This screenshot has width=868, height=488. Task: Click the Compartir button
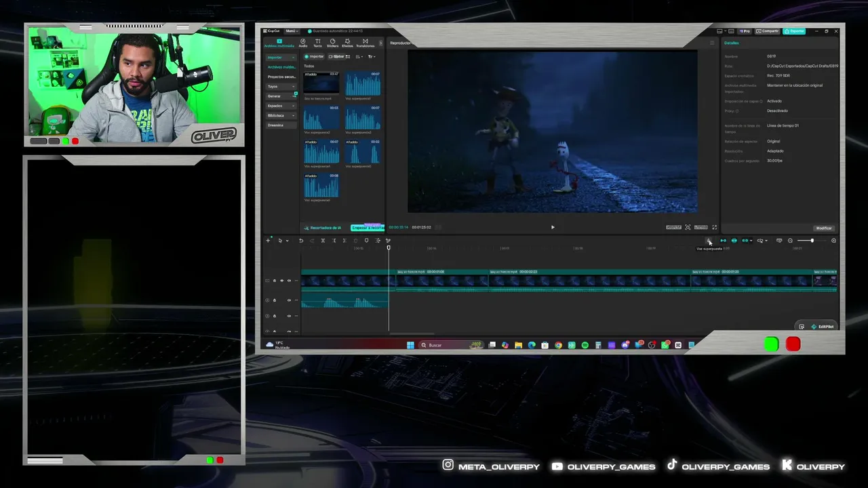pos(768,31)
